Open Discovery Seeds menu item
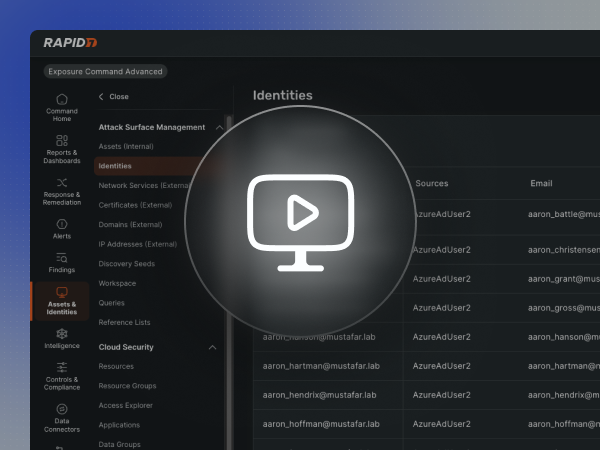Screen dimensions: 600x450 [x=126, y=264]
